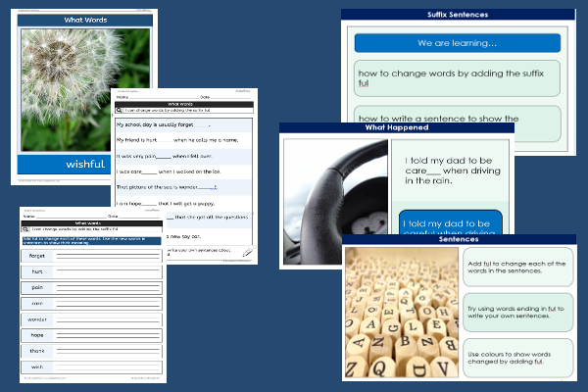Click the sentence 'It was very pain___ when I fell over'
Screen dimensions: 588x392
(165, 156)
